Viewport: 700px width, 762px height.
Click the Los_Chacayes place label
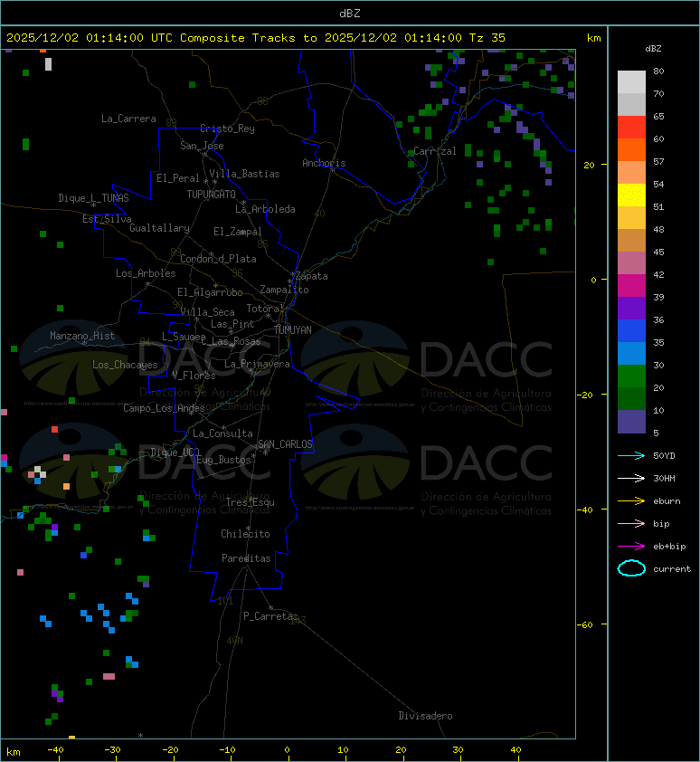(x=126, y=365)
